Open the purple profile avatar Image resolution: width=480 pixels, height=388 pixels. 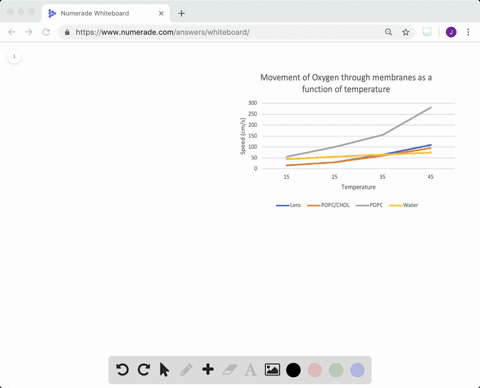click(x=451, y=32)
